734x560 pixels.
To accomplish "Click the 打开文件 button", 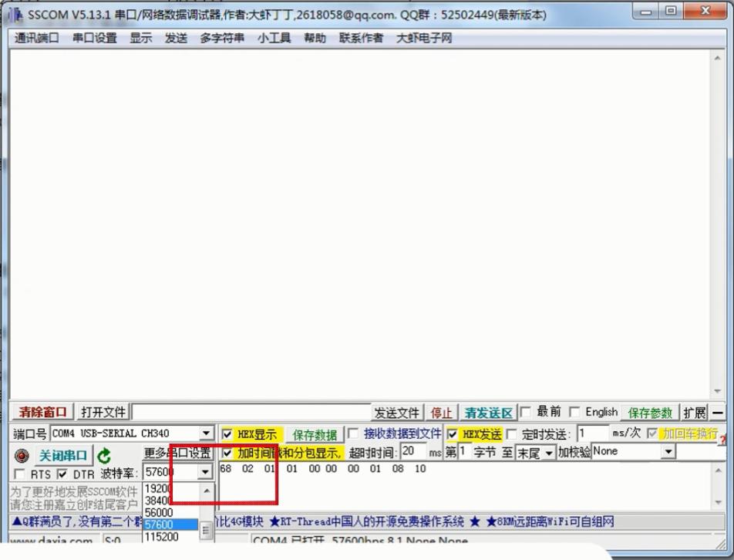I will 103,413.
